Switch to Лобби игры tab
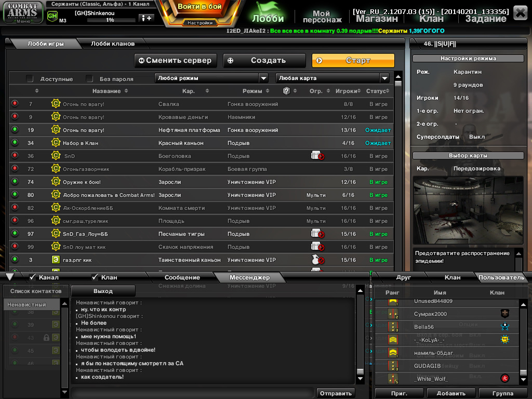532x399 pixels. pos(46,44)
